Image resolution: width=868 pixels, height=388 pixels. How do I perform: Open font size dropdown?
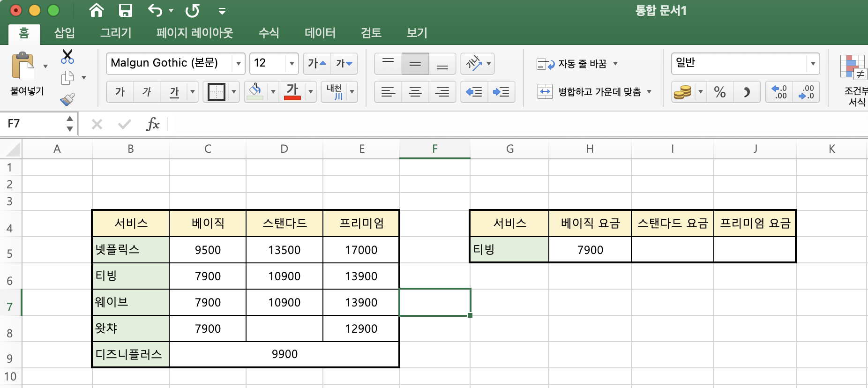292,64
